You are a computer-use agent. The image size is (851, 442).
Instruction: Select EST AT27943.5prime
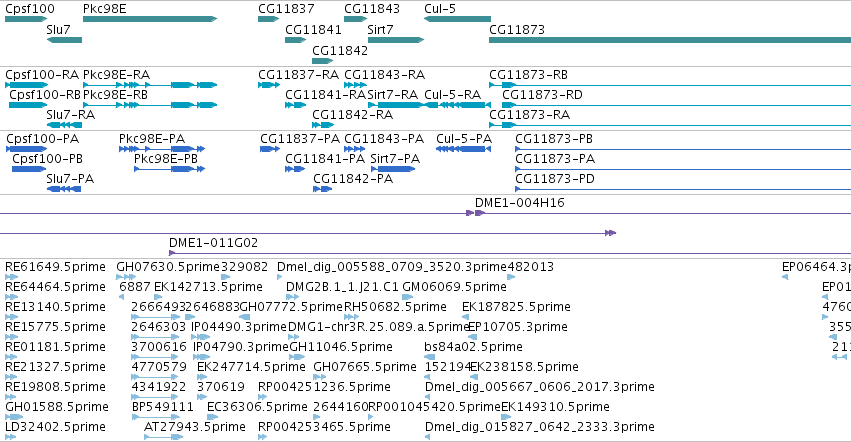pos(164,438)
